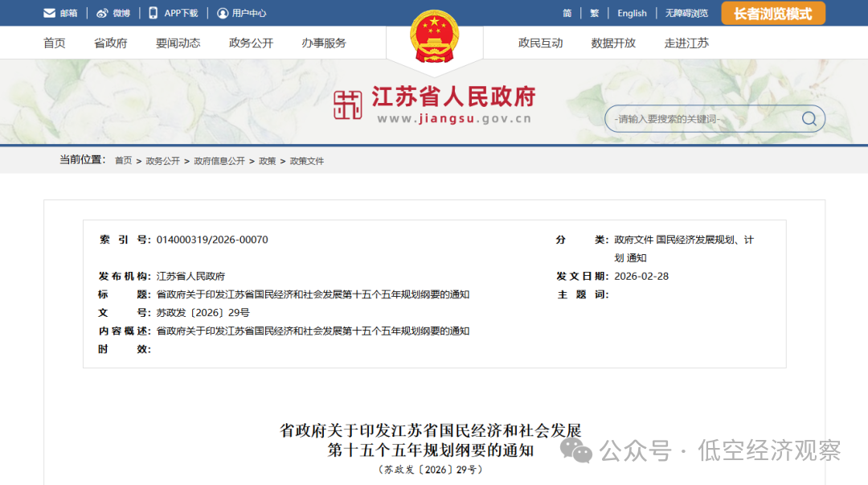Click the APP下载 phone icon
The height and width of the screenshot is (485, 868).
click(154, 13)
